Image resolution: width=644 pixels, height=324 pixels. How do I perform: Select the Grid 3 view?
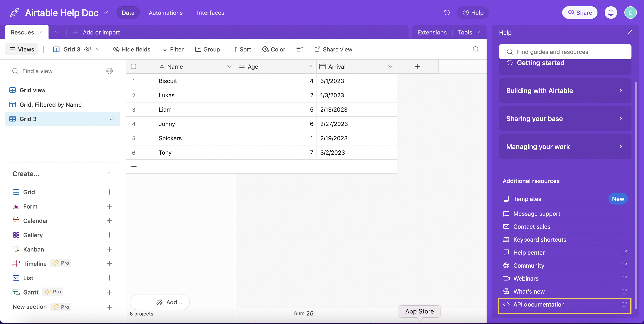[63, 119]
